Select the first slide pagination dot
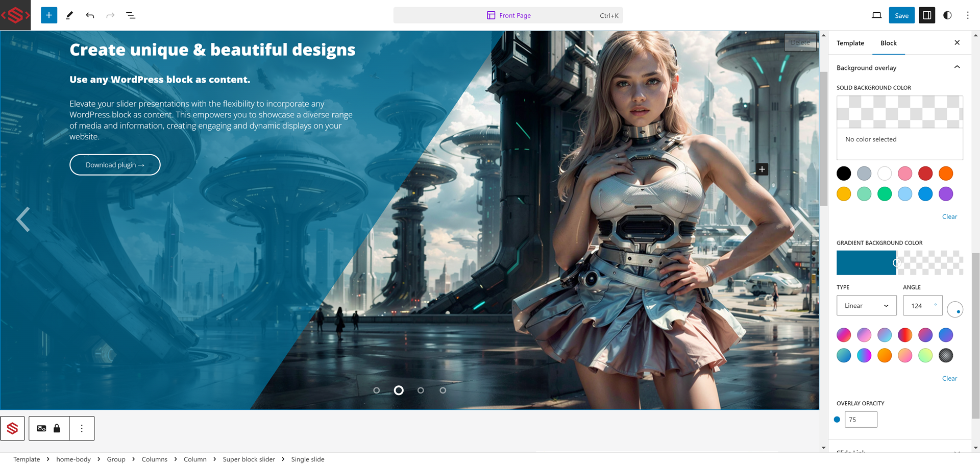 click(x=377, y=390)
